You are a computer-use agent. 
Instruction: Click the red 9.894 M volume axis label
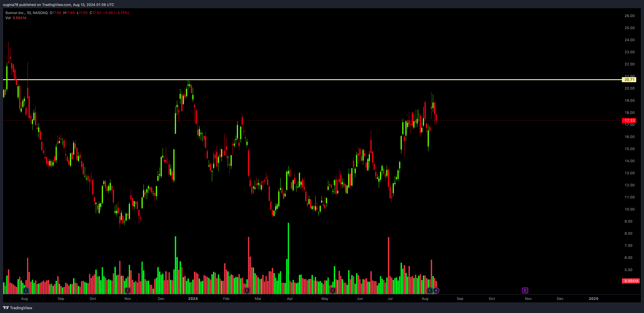[631, 281]
